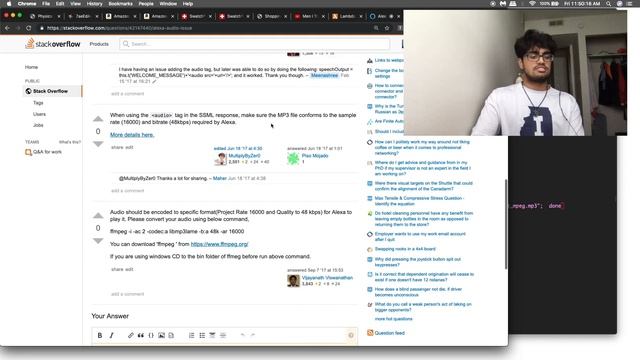Click the undo arrow in editor toolbar
The image size is (640, 360).
point(242,335)
